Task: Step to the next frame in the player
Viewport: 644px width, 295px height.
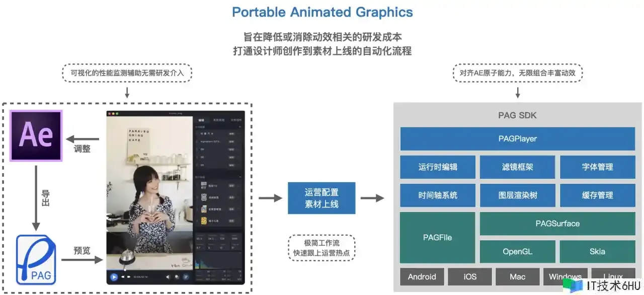Action: click(129, 276)
